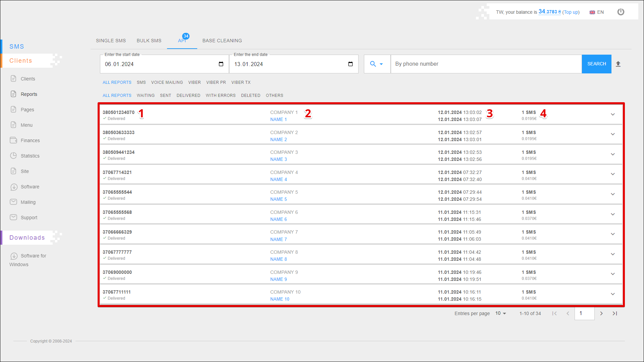
Task: Click the Mailing envelope icon
Action: coord(13,202)
